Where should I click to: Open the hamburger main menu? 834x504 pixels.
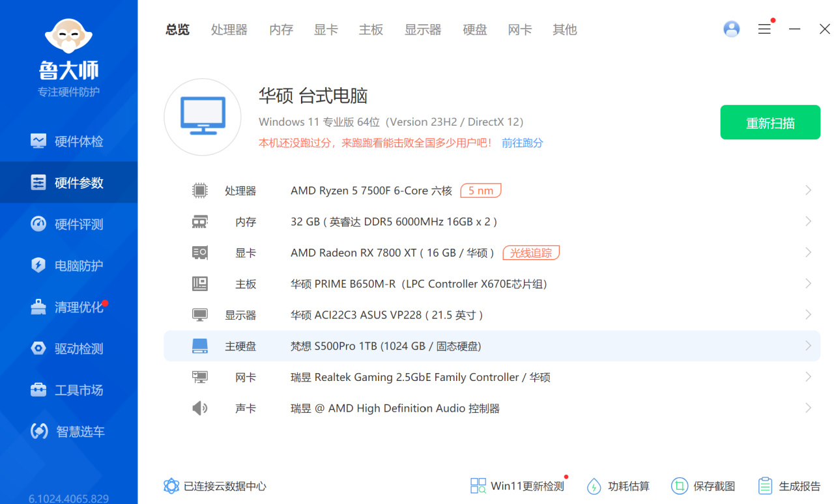pos(764,29)
